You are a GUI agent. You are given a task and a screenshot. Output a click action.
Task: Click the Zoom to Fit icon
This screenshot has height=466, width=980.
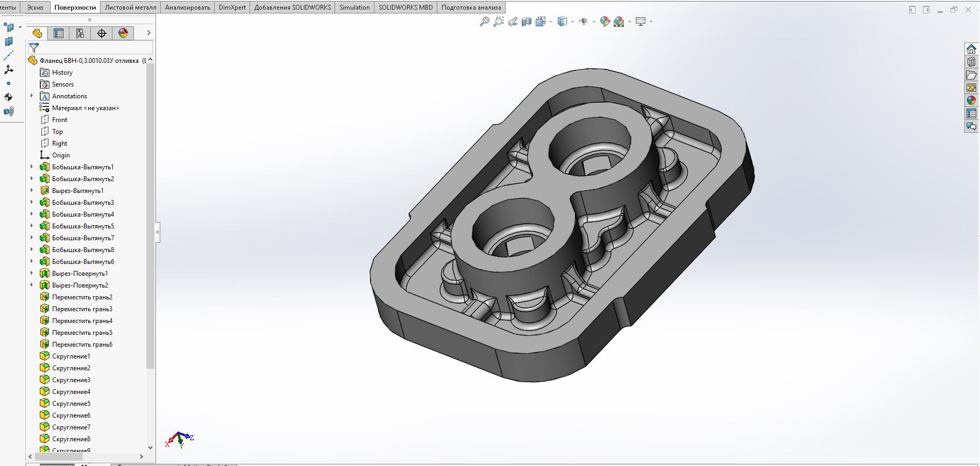point(485,21)
